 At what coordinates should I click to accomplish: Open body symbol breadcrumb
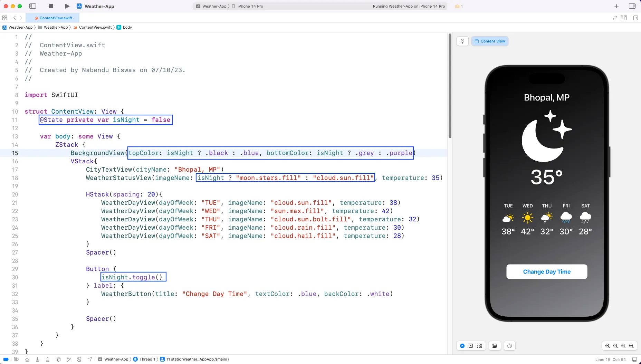pyautogui.click(x=124, y=27)
